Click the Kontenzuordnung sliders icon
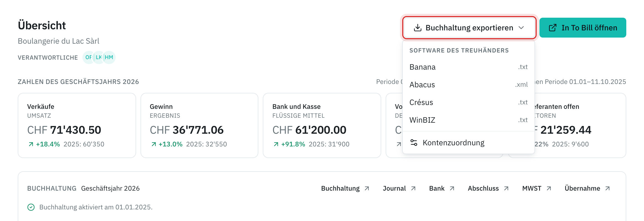Image resolution: width=644 pixels, height=221 pixels. coord(414,143)
